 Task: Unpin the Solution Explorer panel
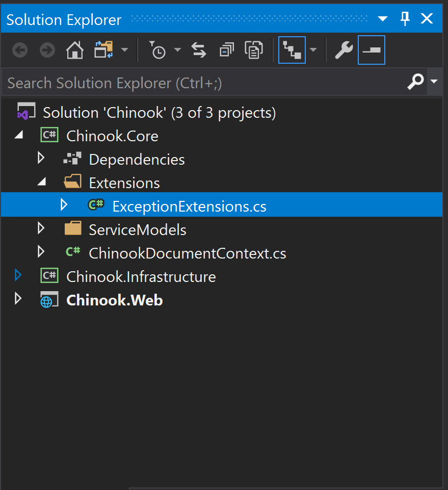click(x=405, y=18)
